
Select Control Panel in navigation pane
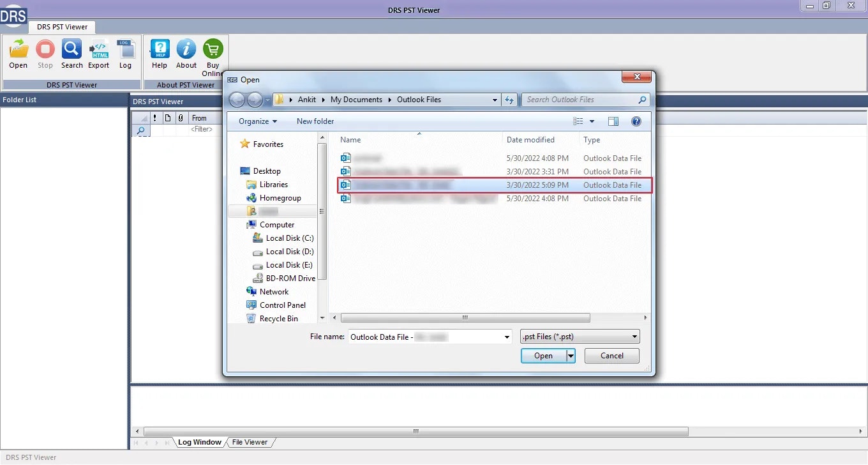pyautogui.click(x=283, y=305)
